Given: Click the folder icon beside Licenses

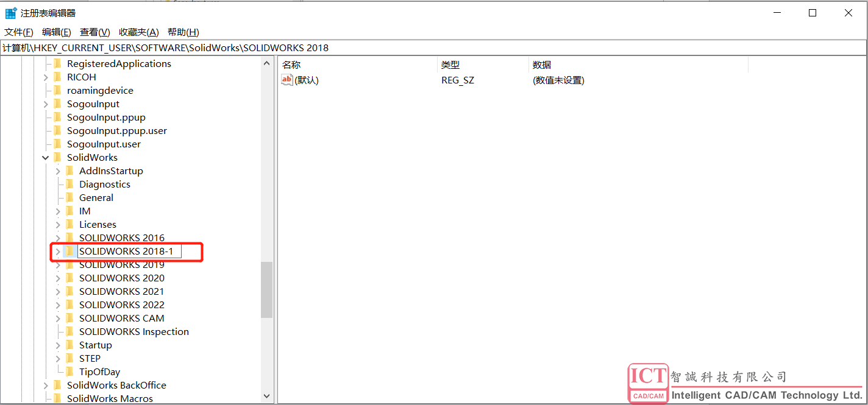Looking at the screenshot, I should [69, 224].
